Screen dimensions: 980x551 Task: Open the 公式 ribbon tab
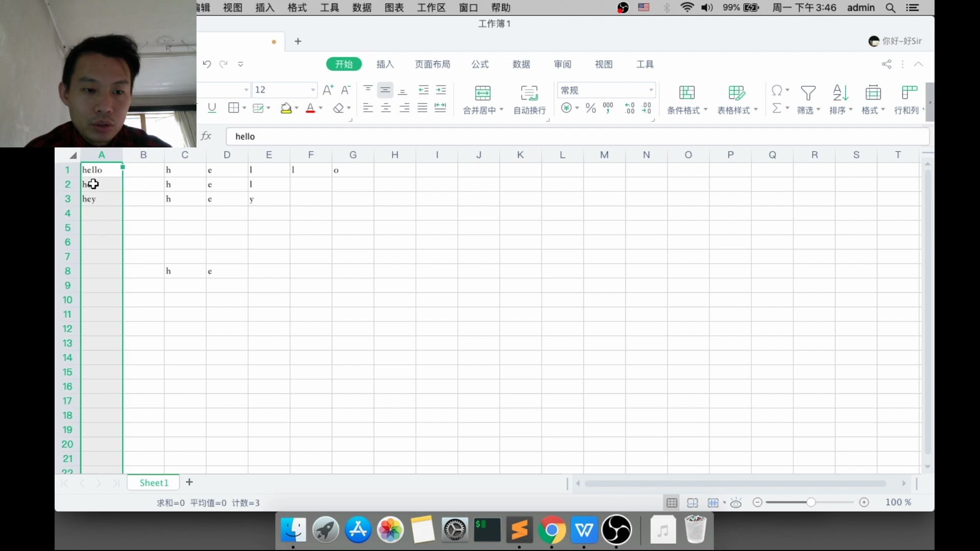(x=480, y=64)
